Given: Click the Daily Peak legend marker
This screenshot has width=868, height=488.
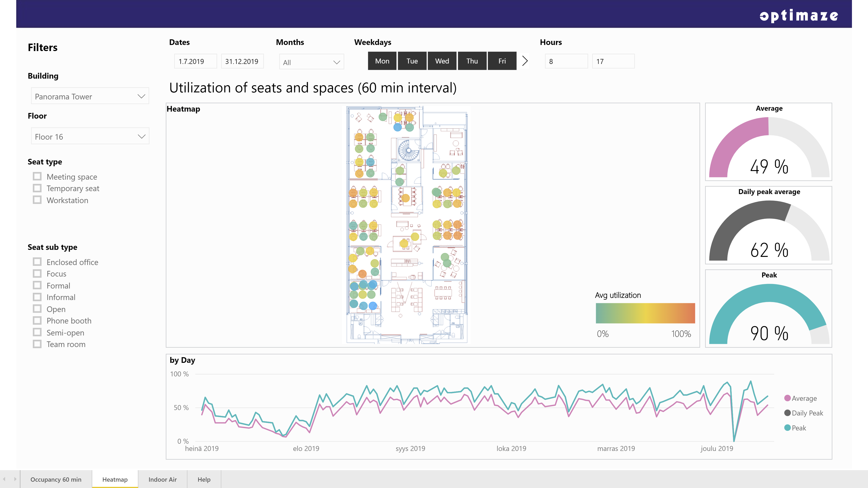Looking at the screenshot, I should (x=788, y=413).
